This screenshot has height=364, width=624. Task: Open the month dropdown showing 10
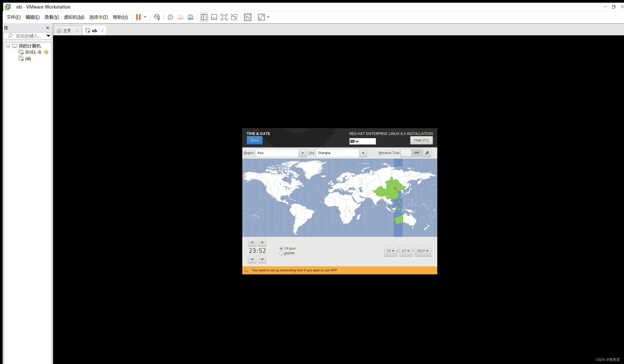click(391, 251)
